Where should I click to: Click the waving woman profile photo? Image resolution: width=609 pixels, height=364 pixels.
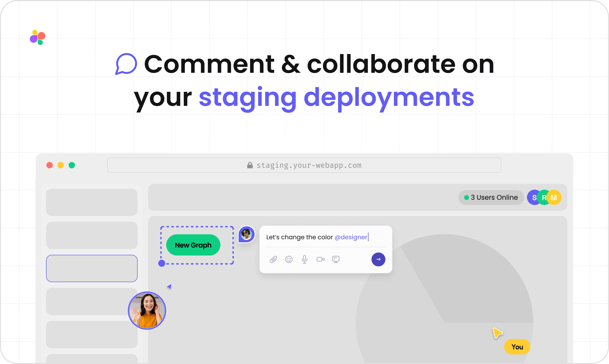(x=147, y=310)
